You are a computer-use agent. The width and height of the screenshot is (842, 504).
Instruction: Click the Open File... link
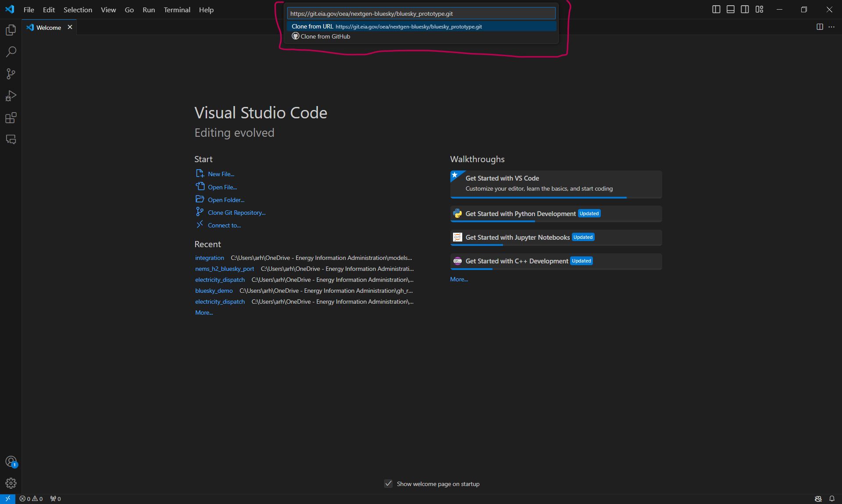(222, 187)
